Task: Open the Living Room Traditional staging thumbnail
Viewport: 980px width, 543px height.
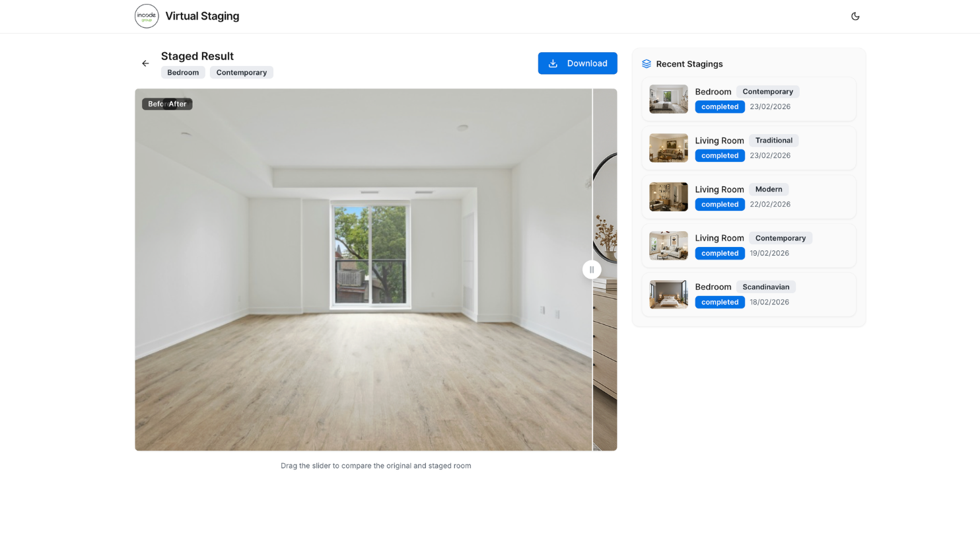Action: tap(668, 148)
